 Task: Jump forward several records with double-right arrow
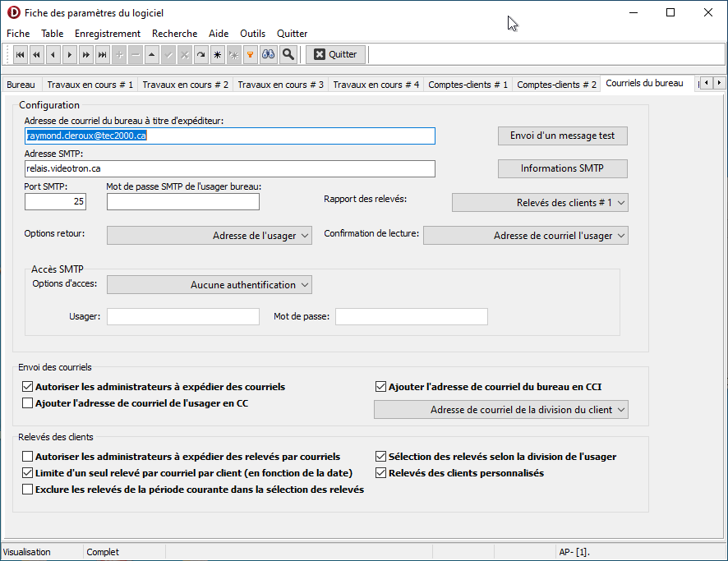(86, 55)
